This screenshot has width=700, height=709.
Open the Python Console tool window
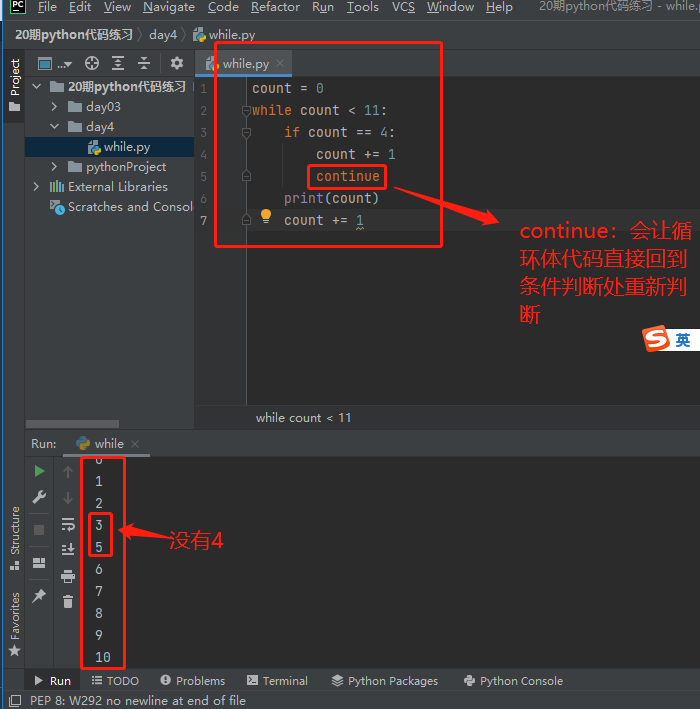513,681
